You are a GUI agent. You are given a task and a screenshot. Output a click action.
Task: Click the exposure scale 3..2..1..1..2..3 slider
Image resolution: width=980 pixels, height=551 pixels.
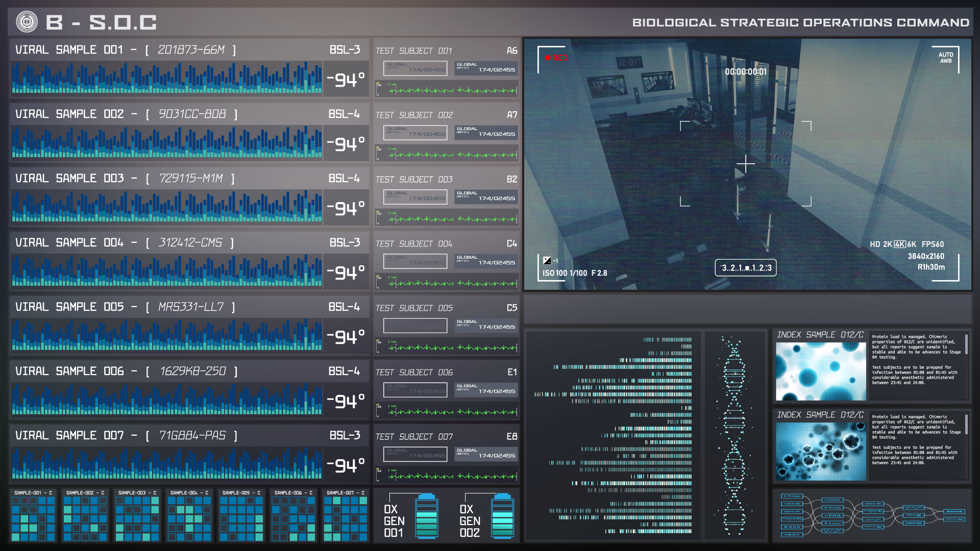click(x=745, y=268)
